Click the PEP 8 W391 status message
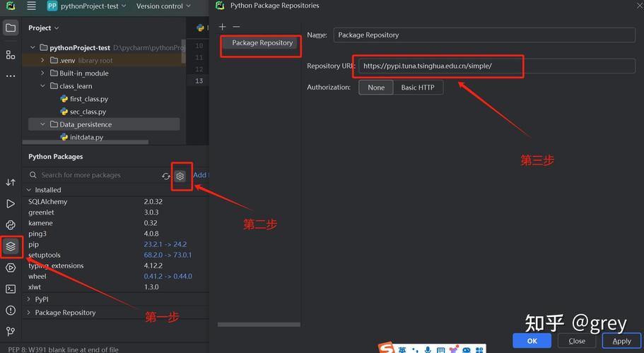Screen dimensions: 644x353 click(63, 349)
